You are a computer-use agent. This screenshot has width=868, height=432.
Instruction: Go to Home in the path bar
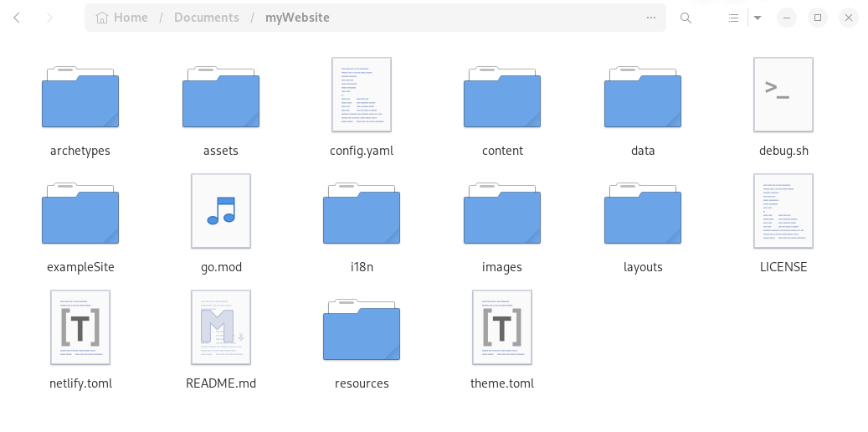(x=122, y=18)
